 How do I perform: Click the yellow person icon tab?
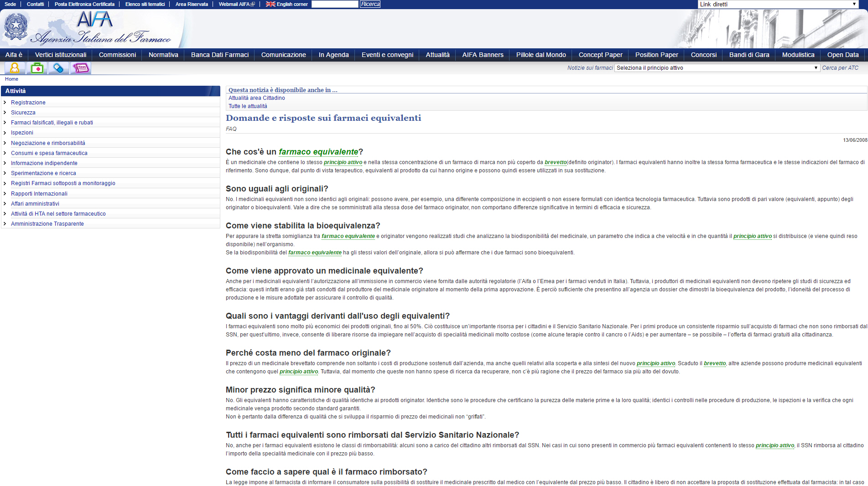pyautogui.click(x=15, y=68)
